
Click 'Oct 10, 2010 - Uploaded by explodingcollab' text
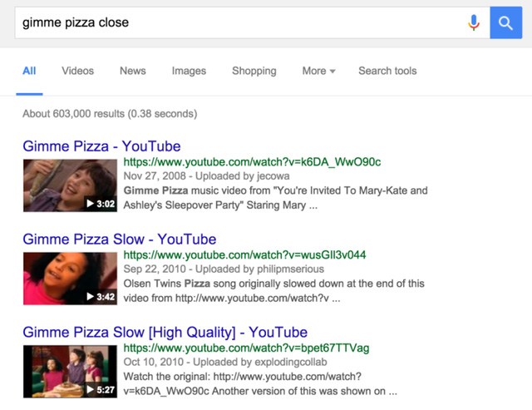point(225,362)
